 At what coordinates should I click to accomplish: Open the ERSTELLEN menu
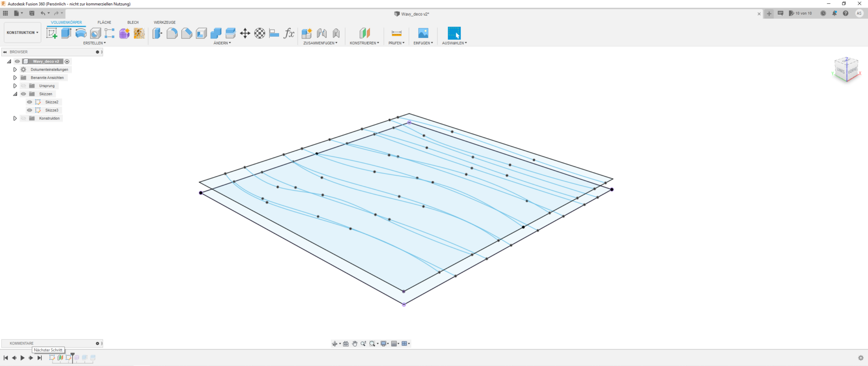click(x=94, y=43)
